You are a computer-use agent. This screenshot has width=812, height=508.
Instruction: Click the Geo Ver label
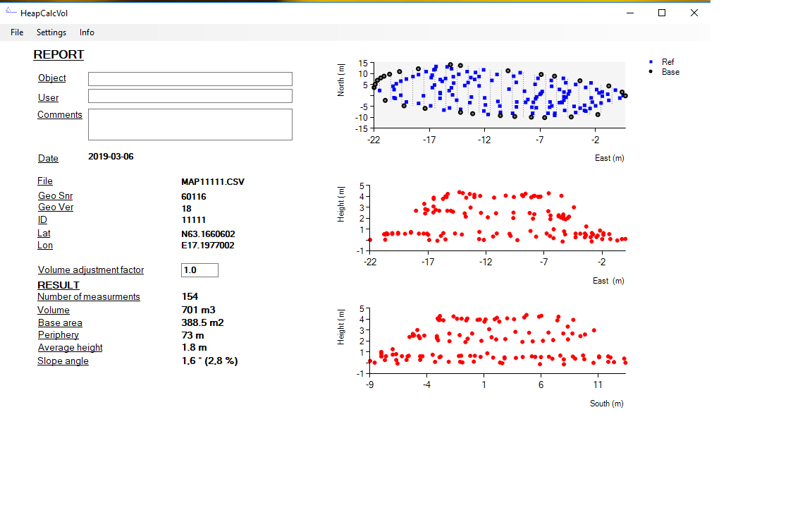56,207
